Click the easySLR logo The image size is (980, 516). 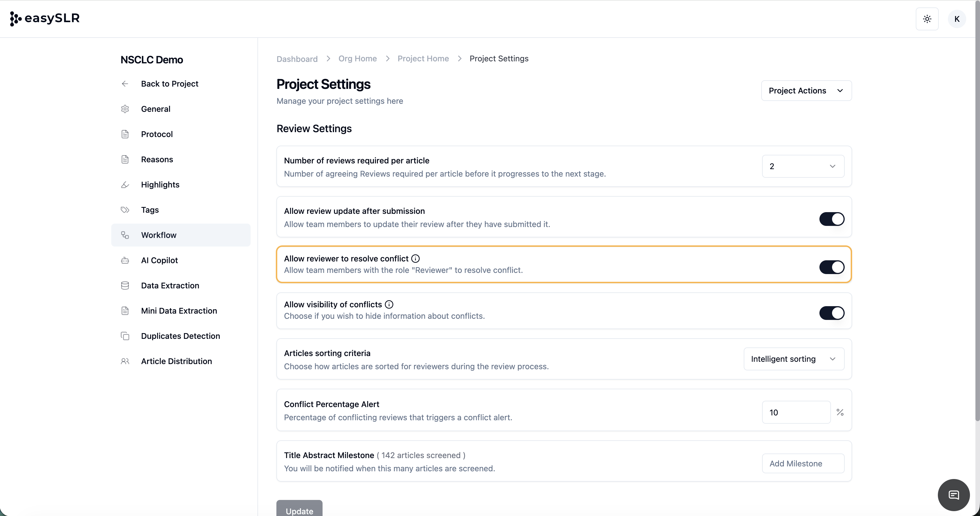coord(45,18)
